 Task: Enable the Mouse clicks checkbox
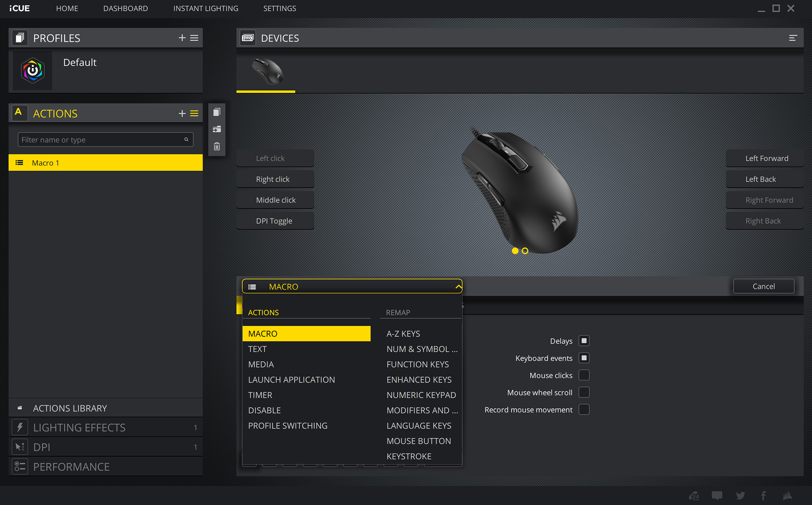tap(584, 375)
